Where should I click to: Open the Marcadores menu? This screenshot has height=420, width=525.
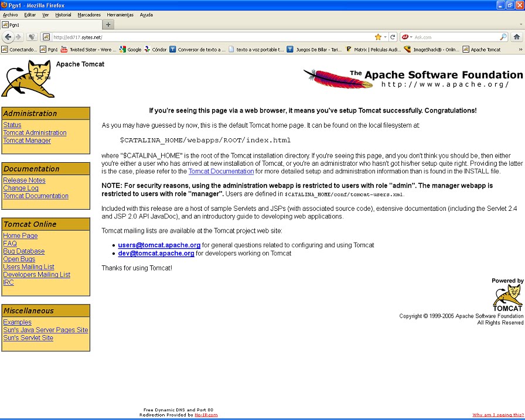(89, 15)
